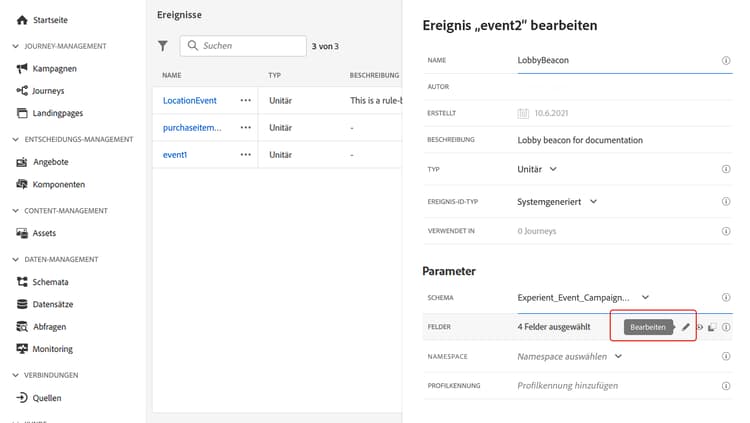Click the filter funnel icon in Ereignisse
The height and width of the screenshot is (423, 750).
pos(163,46)
